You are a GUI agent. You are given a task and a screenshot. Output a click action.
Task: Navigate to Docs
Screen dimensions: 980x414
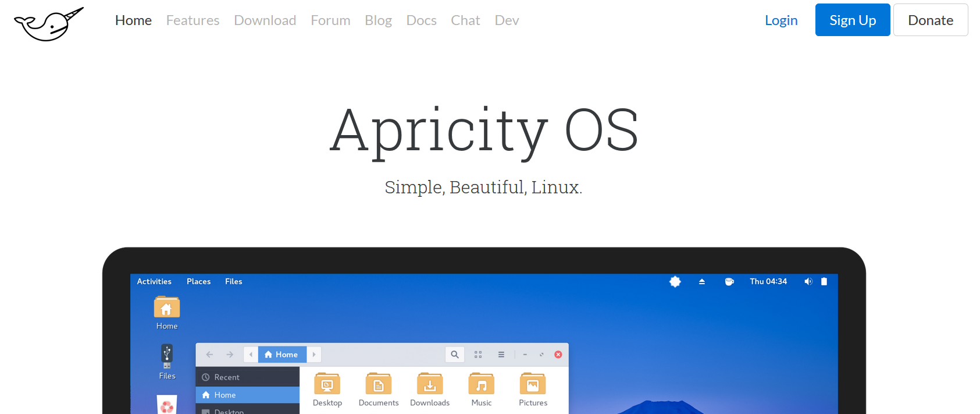[421, 20]
